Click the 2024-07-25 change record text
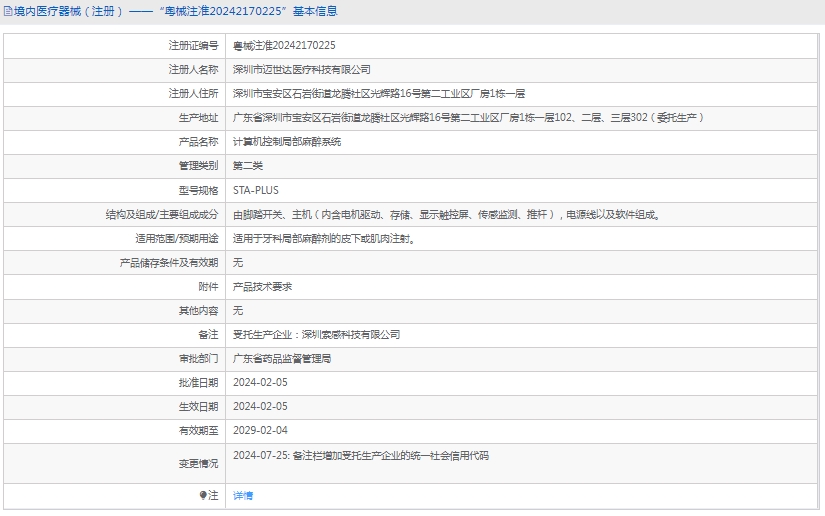The image size is (825, 516). coord(361,456)
